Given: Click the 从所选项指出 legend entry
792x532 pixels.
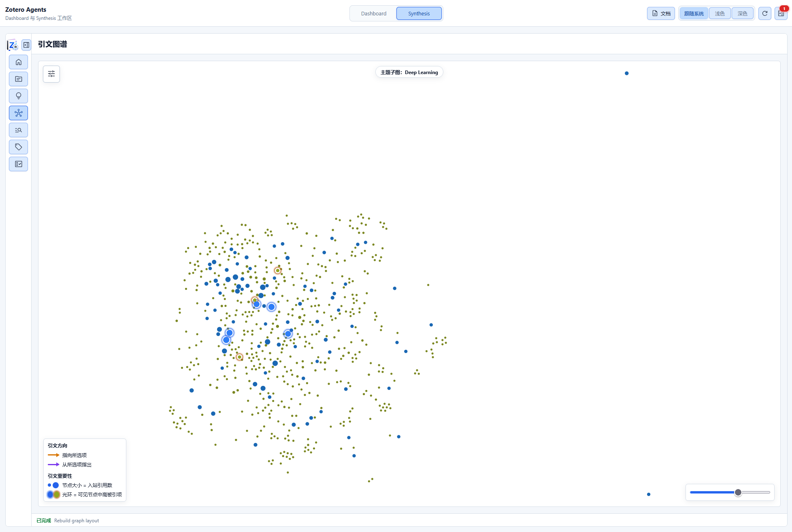Looking at the screenshot, I should [x=70, y=464].
